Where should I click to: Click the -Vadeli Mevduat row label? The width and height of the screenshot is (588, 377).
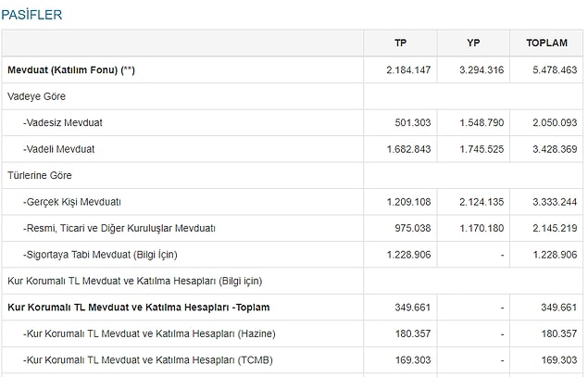click(x=59, y=149)
